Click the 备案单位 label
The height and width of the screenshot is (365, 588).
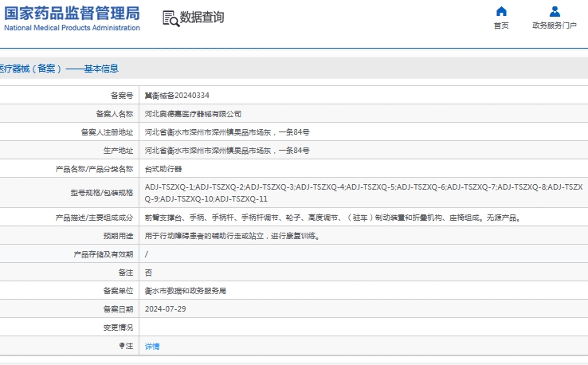(118, 291)
